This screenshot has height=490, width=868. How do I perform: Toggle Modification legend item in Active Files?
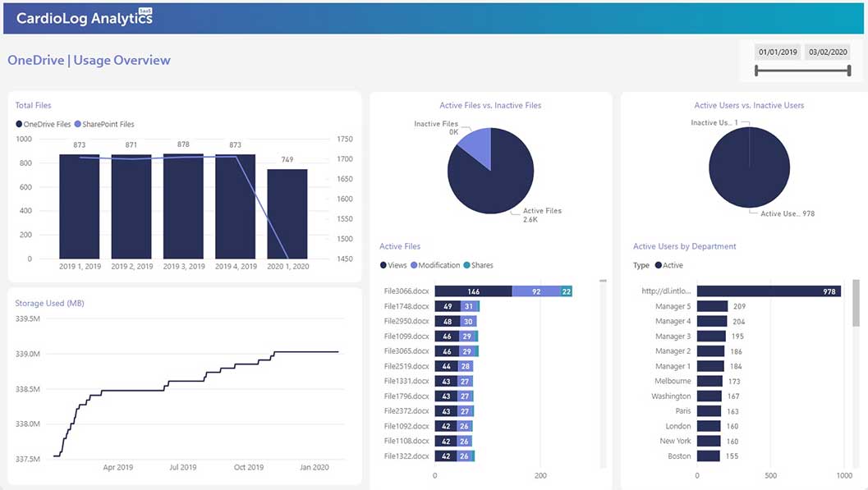point(435,265)
